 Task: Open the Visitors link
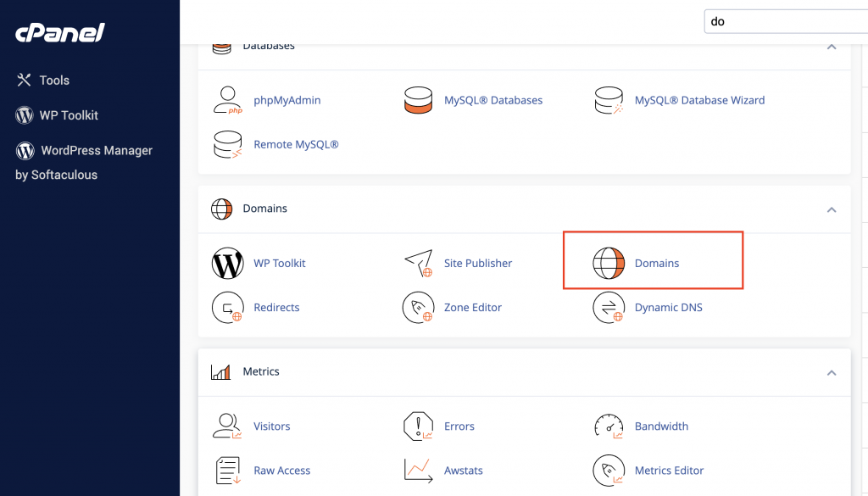pos(272,426)
